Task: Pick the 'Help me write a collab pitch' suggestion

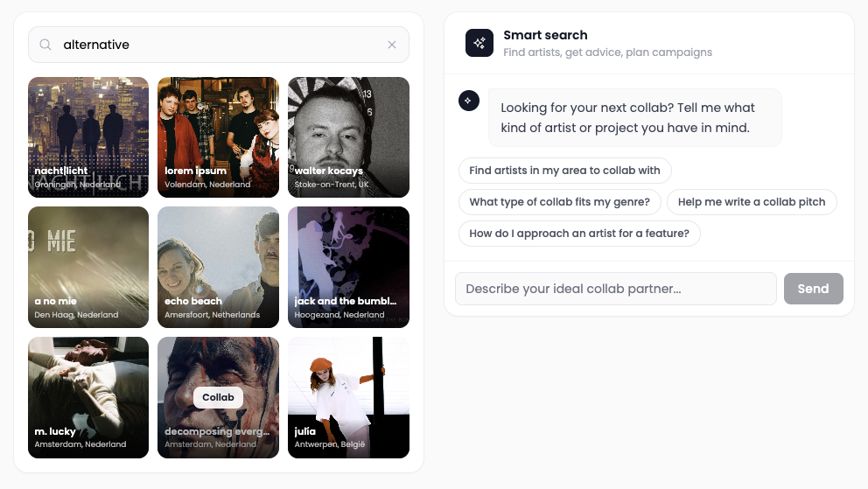Action: (x=752, y=202)
